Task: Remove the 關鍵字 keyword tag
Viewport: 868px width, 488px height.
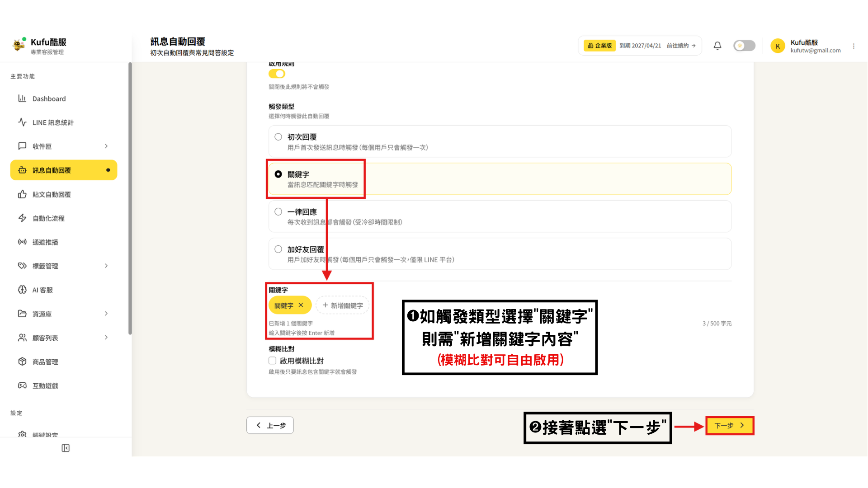Action: pyautogui.click(x=301, y=305)
